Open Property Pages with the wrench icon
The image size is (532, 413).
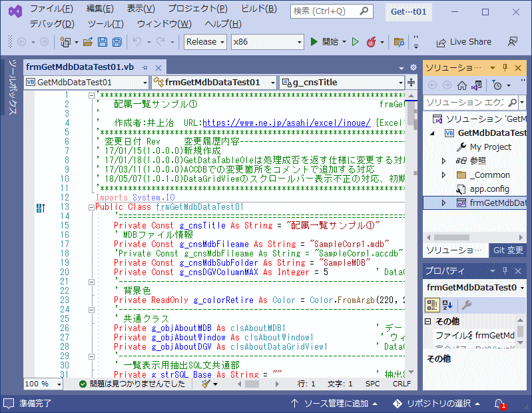tap(467, 304)
